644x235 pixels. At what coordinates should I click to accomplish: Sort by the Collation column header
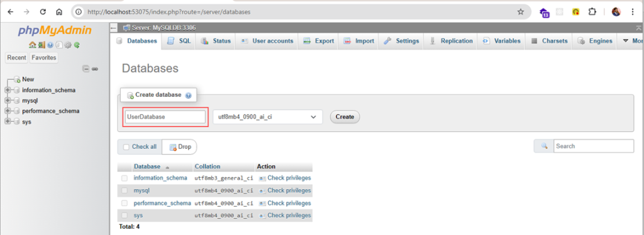tap(208, 167)
